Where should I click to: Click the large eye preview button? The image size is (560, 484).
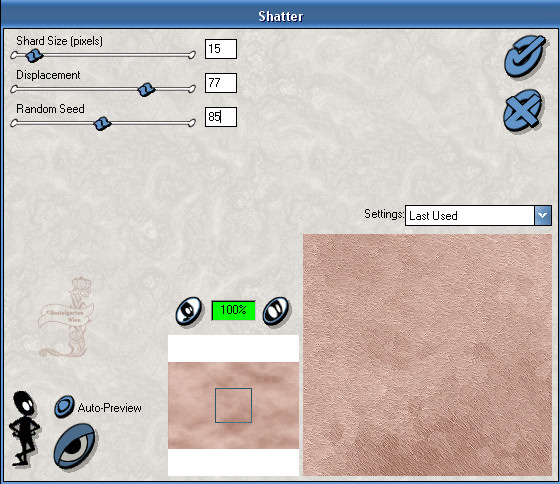click(75, 446)
